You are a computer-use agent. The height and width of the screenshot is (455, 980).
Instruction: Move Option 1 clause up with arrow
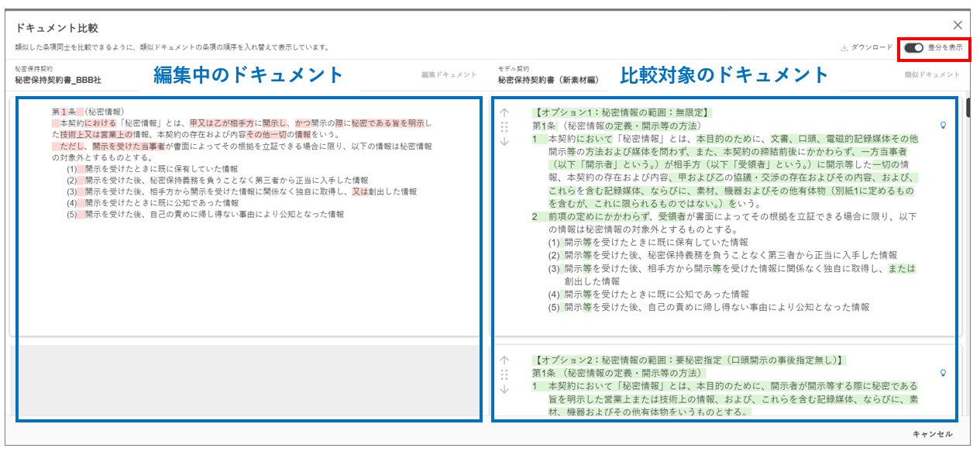[x=504, y=112]
